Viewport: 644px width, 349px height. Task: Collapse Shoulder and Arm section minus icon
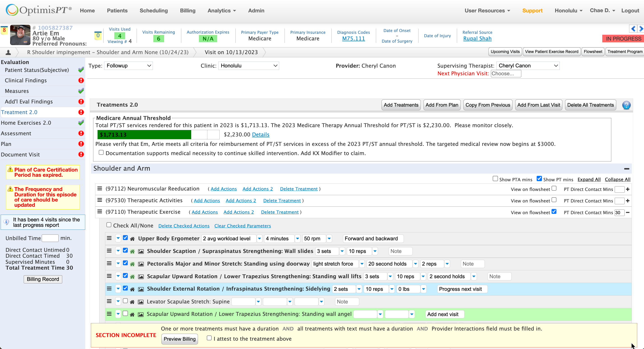[626, 169]
